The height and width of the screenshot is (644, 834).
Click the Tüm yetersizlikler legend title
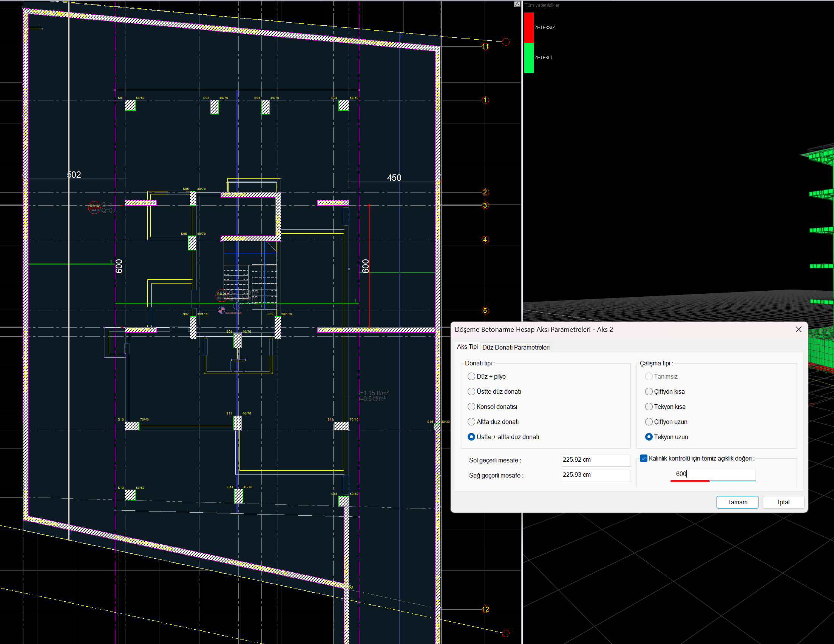pos(542,5)
